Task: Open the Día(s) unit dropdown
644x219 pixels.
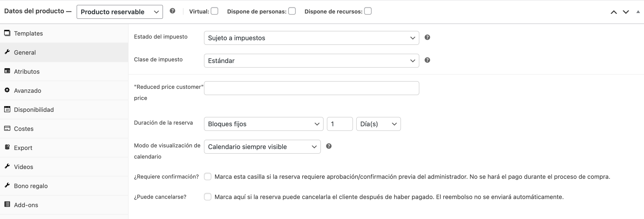Action: tap(378, 124)
